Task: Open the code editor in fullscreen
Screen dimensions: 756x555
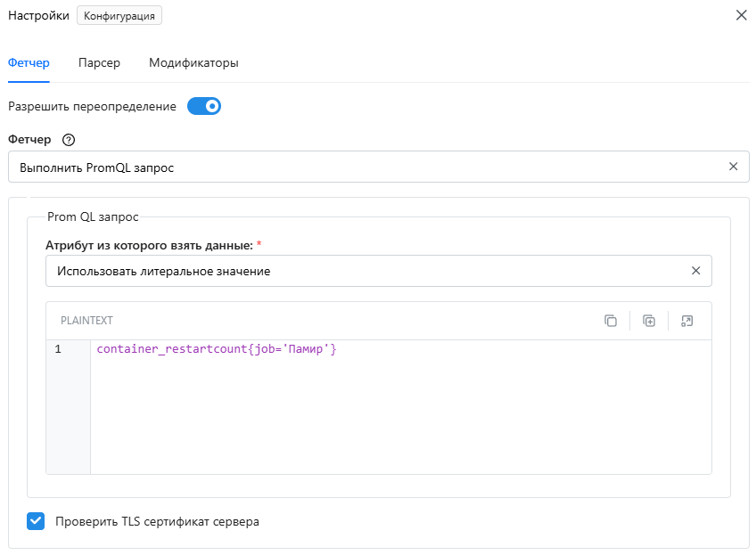Action: [x=687, y=321]
